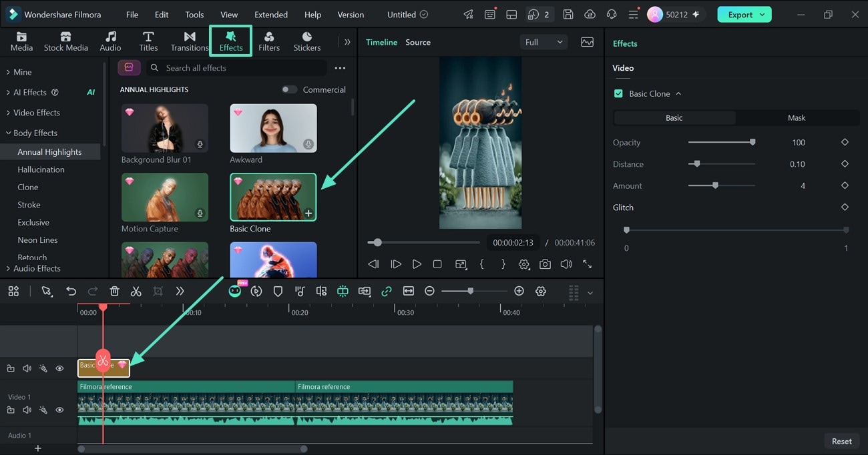
Task: Zoom out the timeline with minus icon
Action: coord(429,292)
